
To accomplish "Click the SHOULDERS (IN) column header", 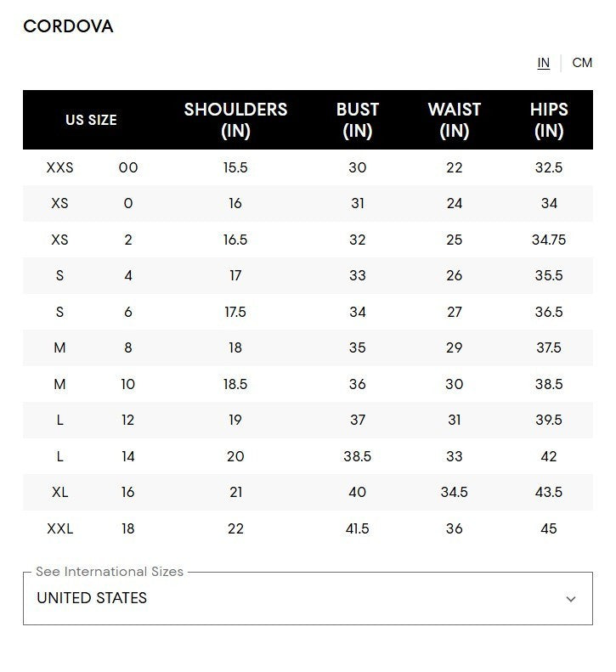I will 235,120.
